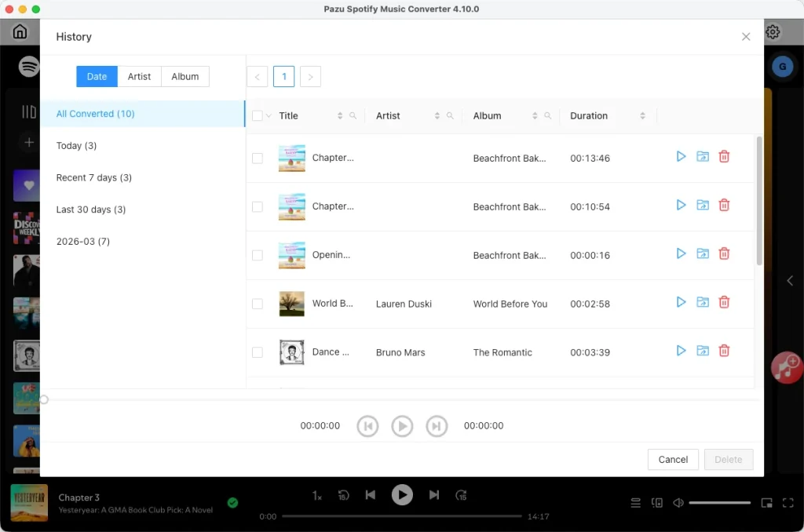Open the settings gear icon
The image size is (804, 532).
(773, 31)
